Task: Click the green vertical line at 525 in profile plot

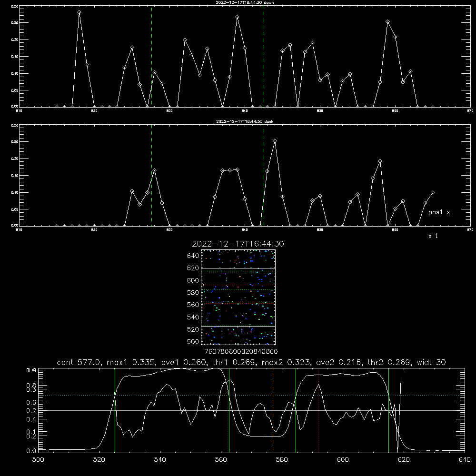Action: (x=115, y=410)
